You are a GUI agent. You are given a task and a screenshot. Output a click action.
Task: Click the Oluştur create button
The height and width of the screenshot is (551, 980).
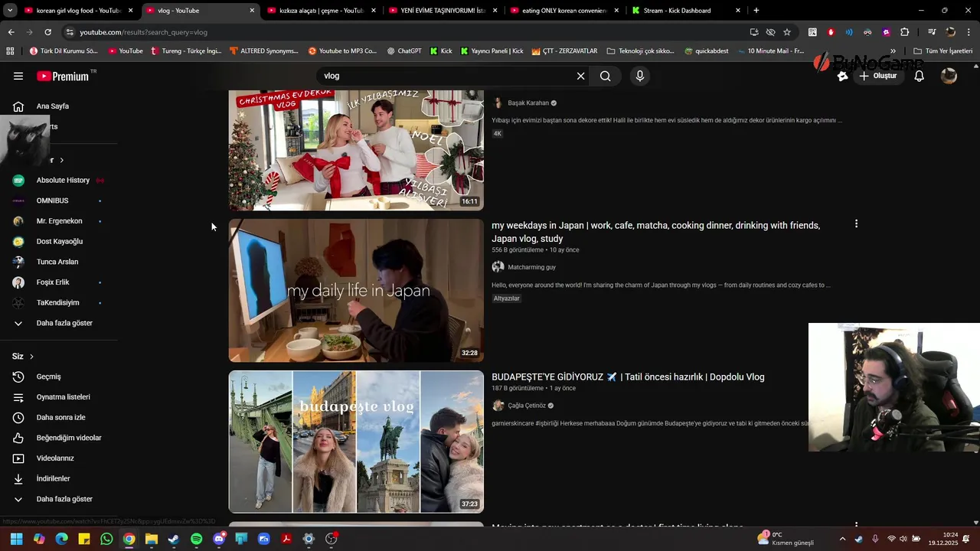tap(878, 76)
